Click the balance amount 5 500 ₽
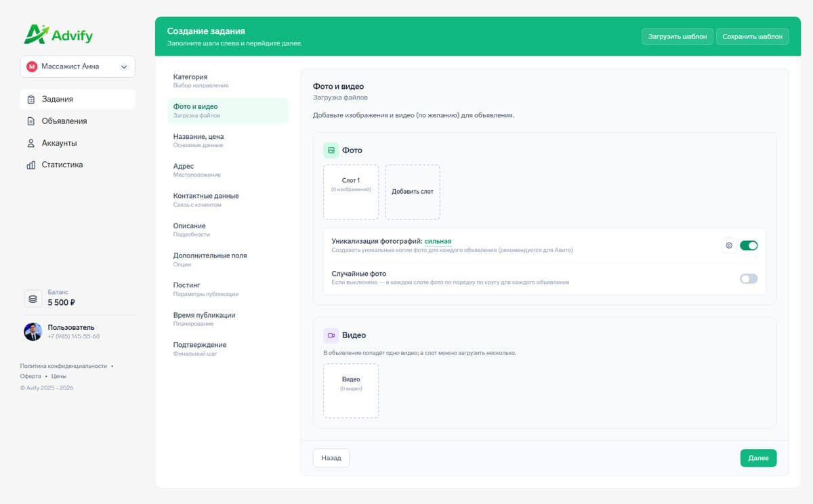This screenshot has width=813, height=504. tap(61, 303)
